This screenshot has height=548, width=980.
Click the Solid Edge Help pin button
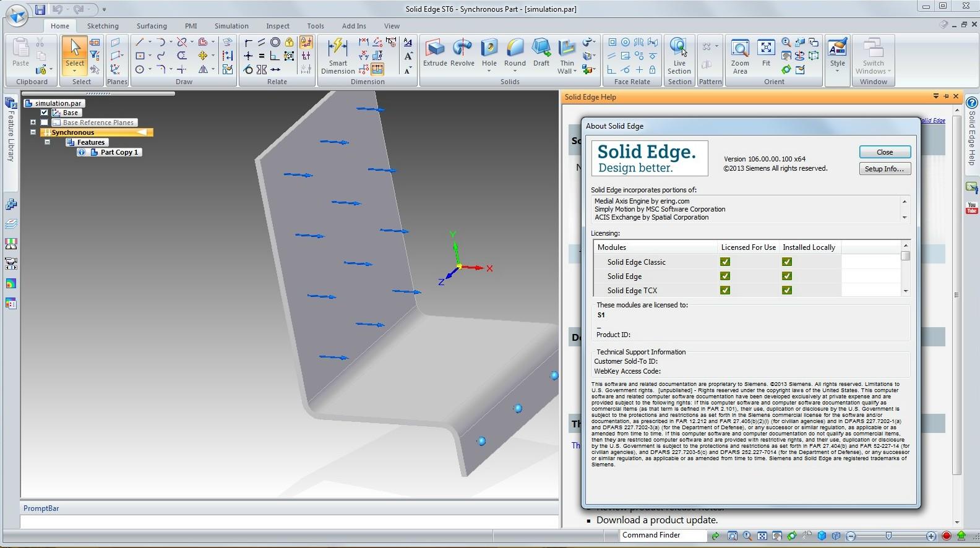click(x=946, y=96)
